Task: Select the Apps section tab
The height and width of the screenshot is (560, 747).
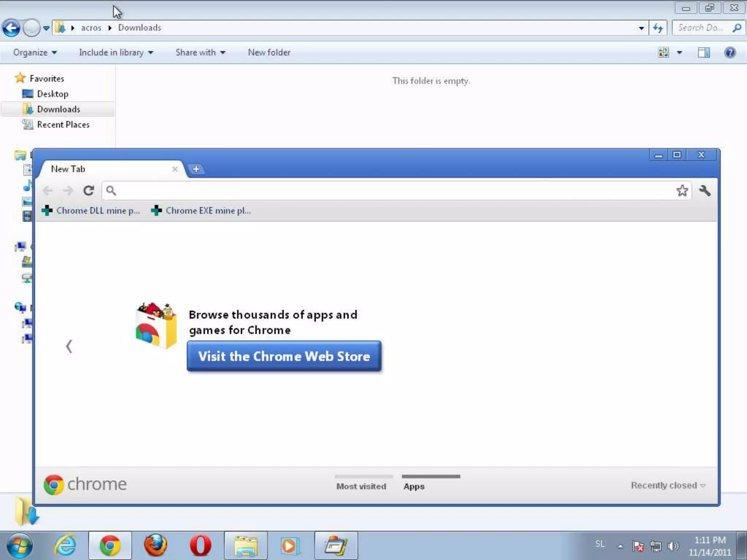Action: [414, 486]
